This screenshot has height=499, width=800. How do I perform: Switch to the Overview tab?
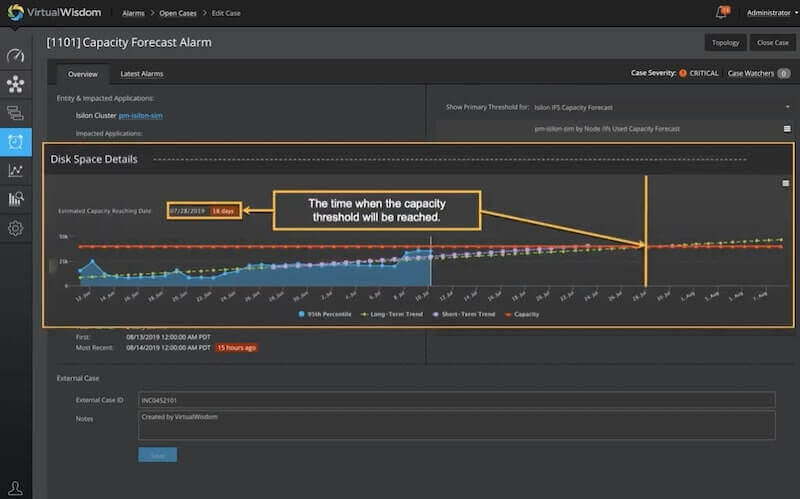83,74
